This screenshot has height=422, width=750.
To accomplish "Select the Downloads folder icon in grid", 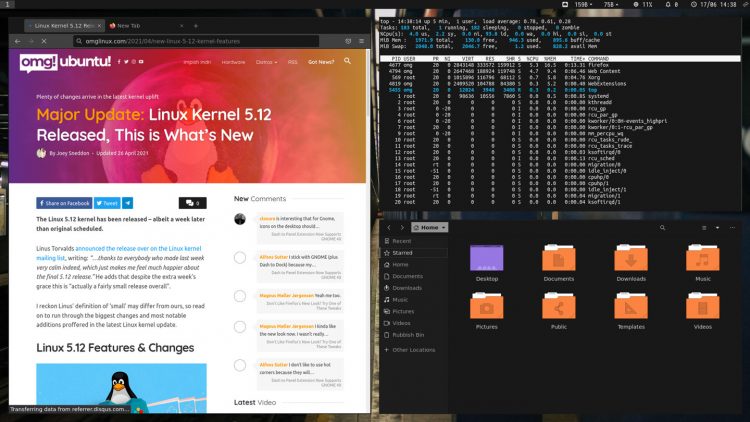I will 631,258.
